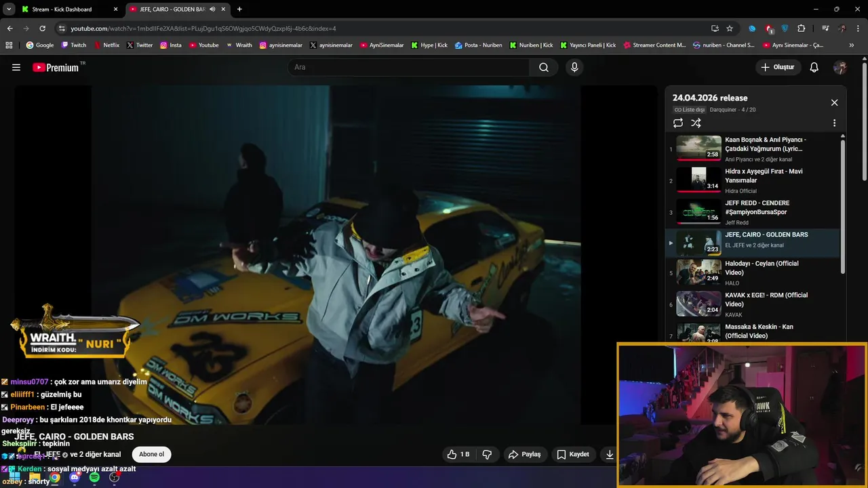Focus the YouTube Ara search field
This screenshot has width=868, height=488.
point(410,67)
